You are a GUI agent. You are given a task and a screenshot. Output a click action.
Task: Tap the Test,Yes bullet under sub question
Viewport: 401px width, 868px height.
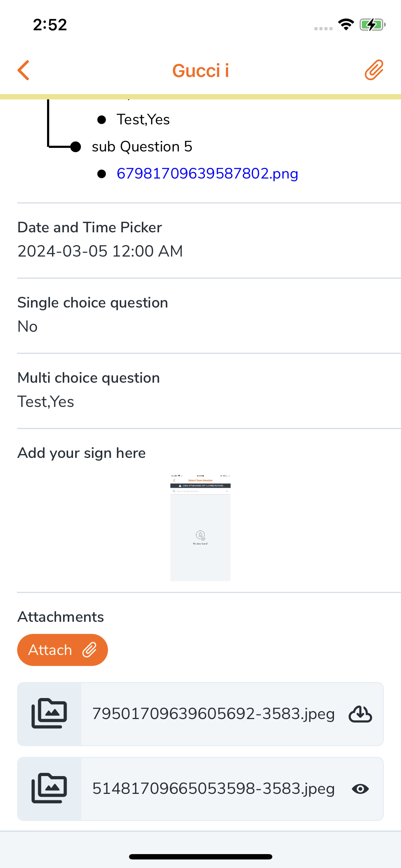pos(143,120)
